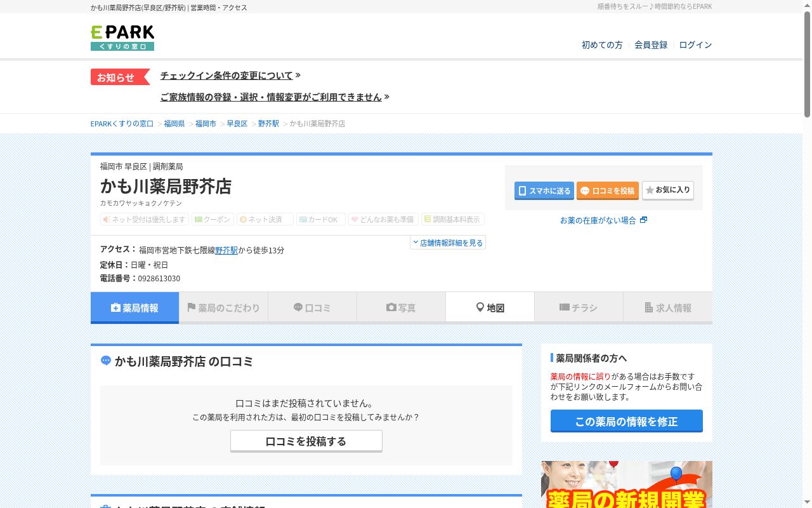
Task: Click the ログイン link
Action: tap(695, 45)
